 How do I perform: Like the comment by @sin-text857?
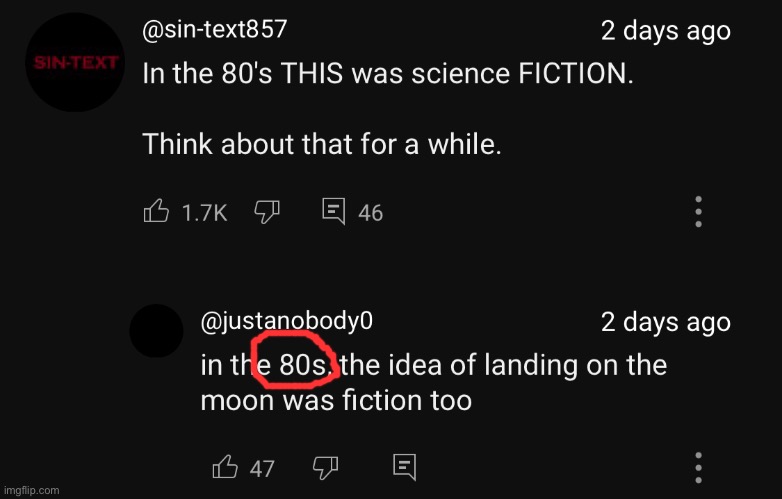click(156, 211)
